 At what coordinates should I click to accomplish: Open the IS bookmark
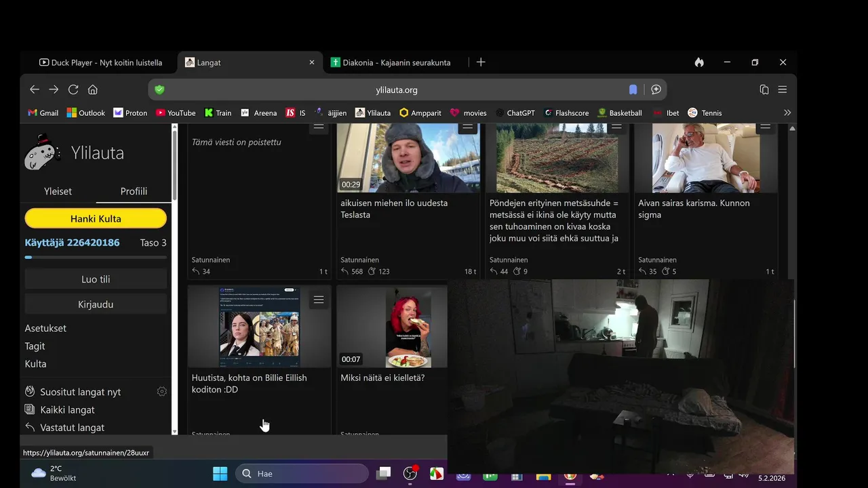296,113
